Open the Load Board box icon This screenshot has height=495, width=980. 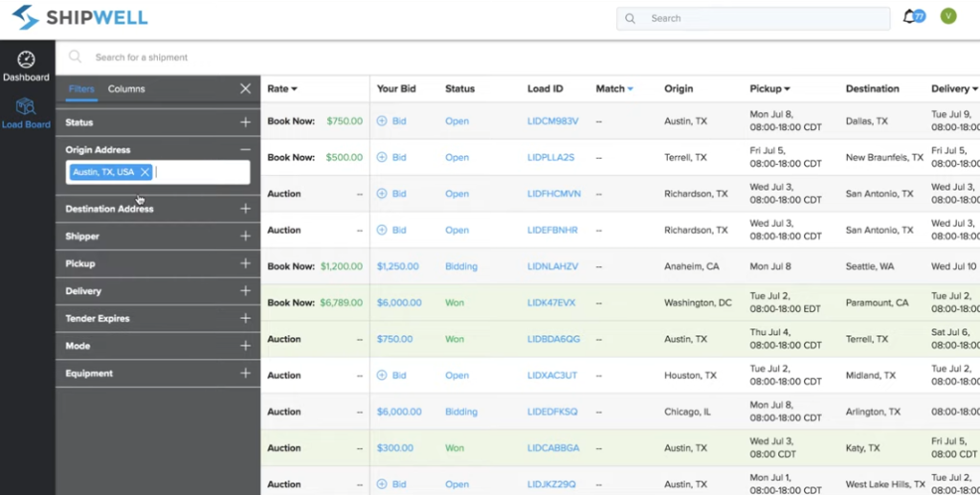tap(26, 107)
